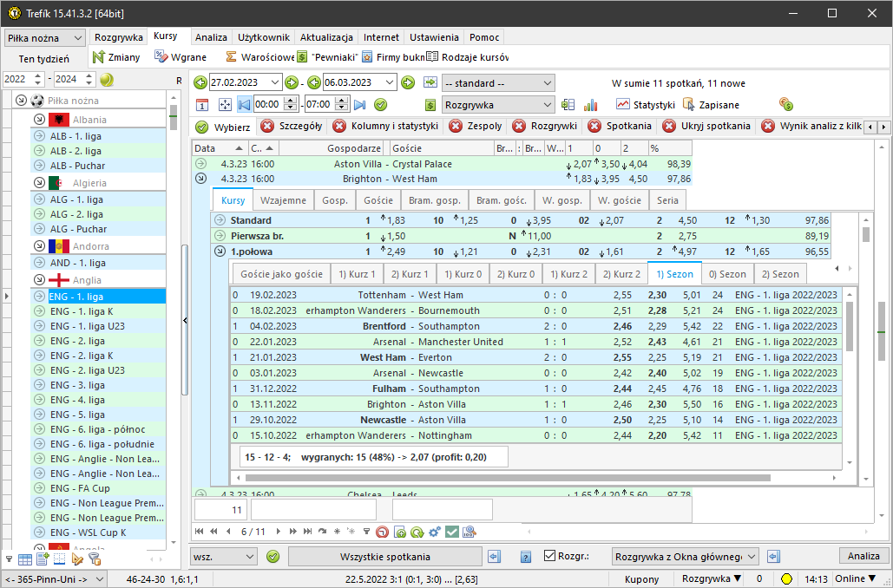Expand the start date 27.02.2023 dropdown

point(276,83)
